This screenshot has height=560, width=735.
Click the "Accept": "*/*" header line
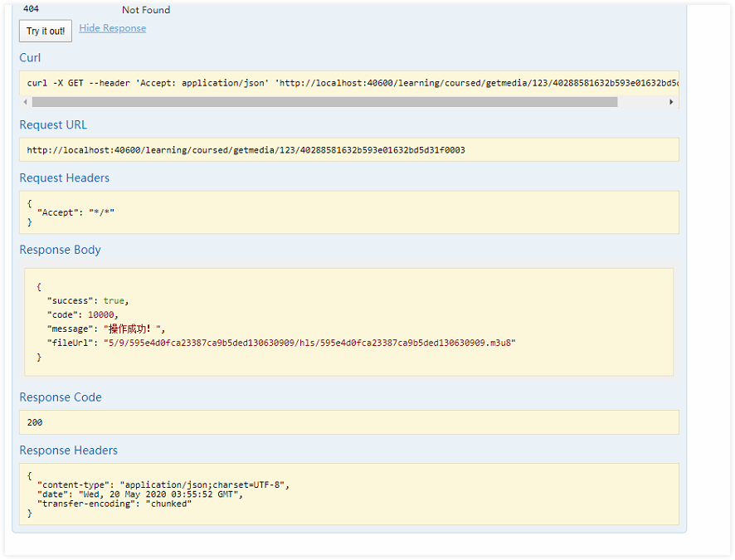pyautogui.click(x=76, y=212)
